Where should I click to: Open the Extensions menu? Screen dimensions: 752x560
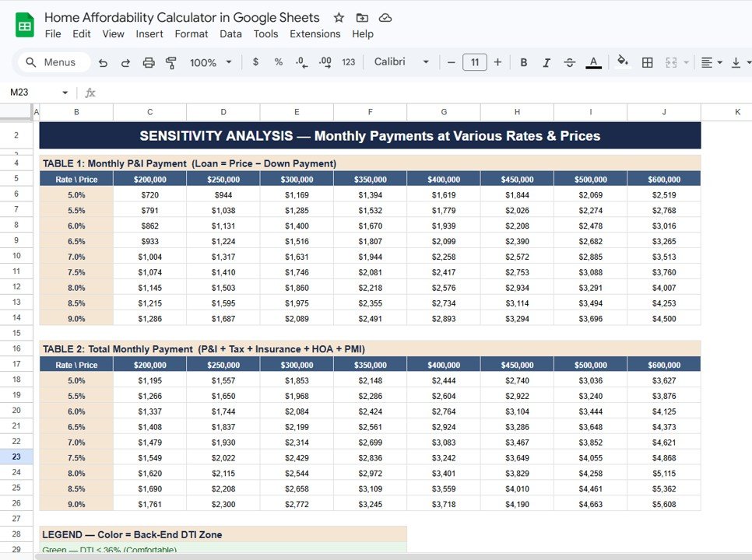(315, 34)
